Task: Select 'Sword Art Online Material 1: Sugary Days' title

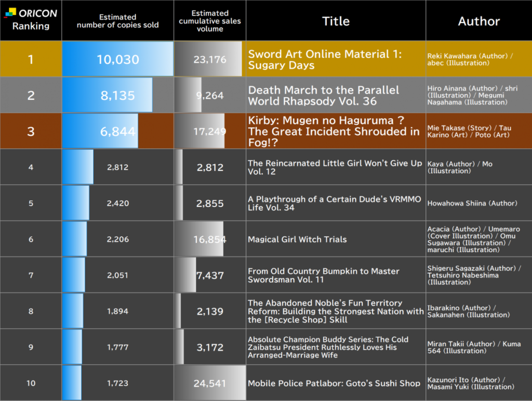Action: point(325,59)
